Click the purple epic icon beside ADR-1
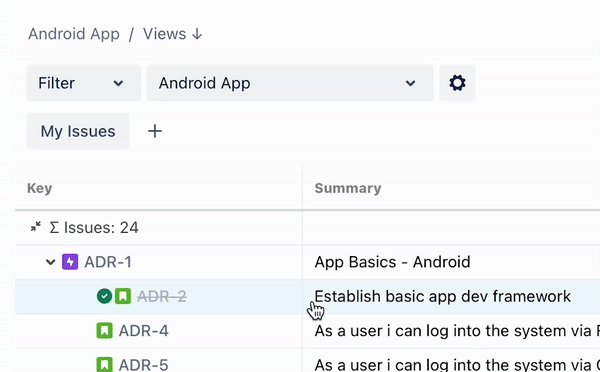Viewport: 600px width, 372px height. click(x=70, y=262)
